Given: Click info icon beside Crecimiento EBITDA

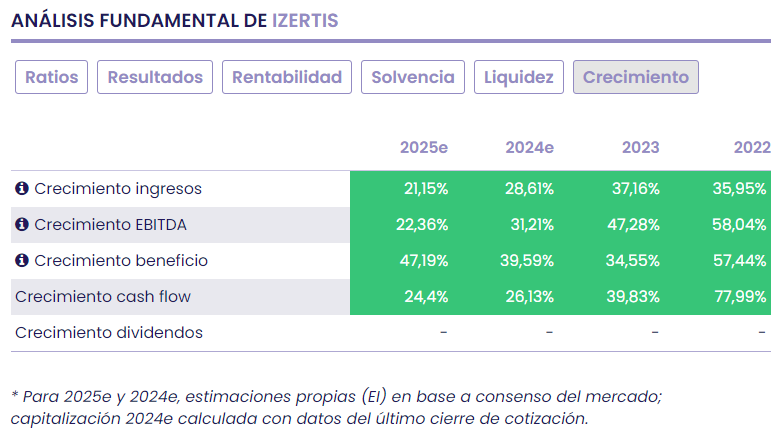Looking at the screenshot, I should click(x=22, y=225).
